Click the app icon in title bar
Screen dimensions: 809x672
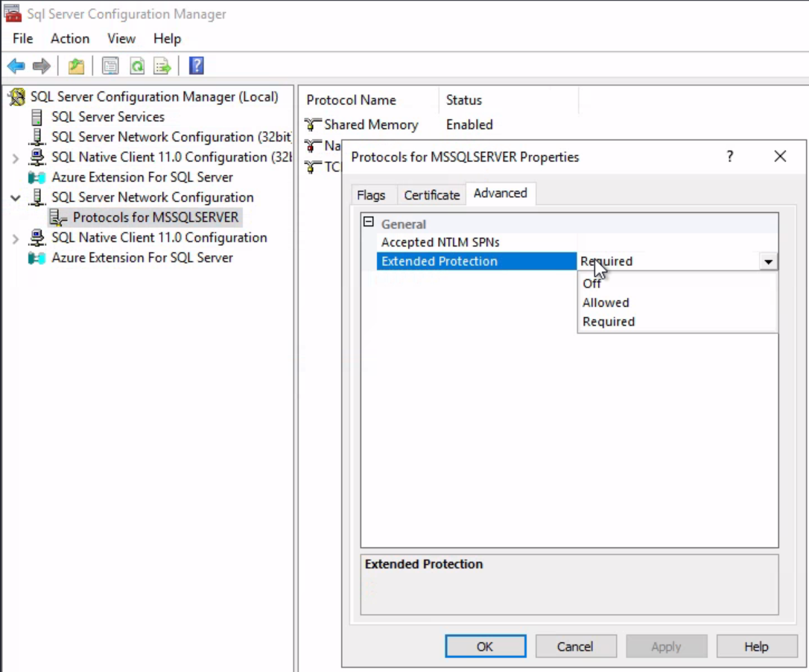pyautogui.click(x=13, y=13)
